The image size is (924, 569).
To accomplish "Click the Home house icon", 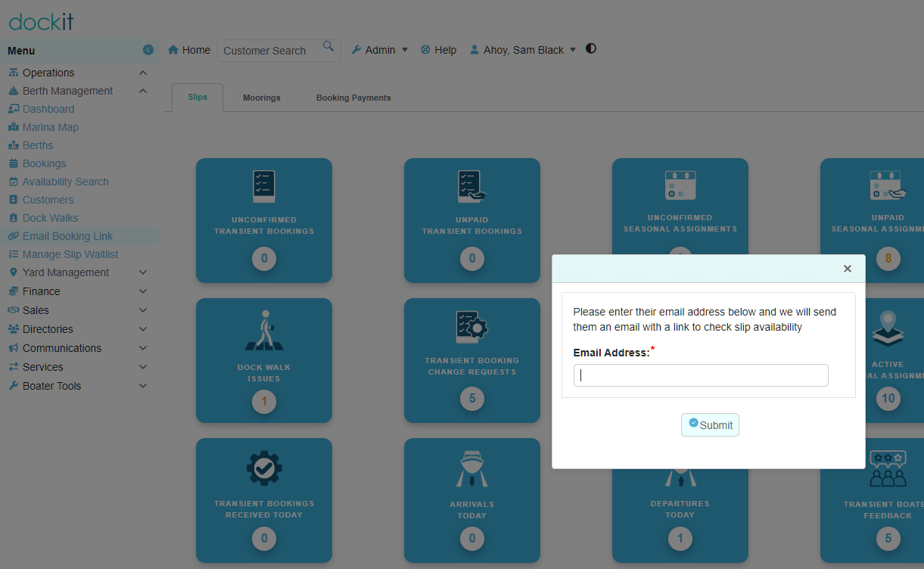I will click(x=173, y=50).
